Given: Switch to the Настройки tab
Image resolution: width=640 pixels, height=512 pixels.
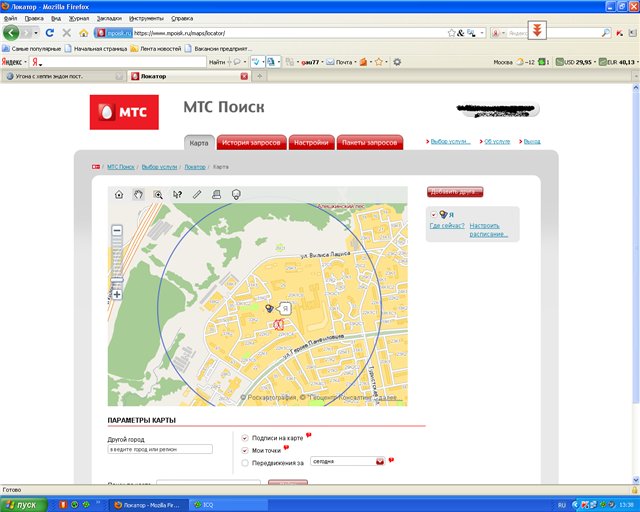Looking at the screenshot, I should 311,143.
